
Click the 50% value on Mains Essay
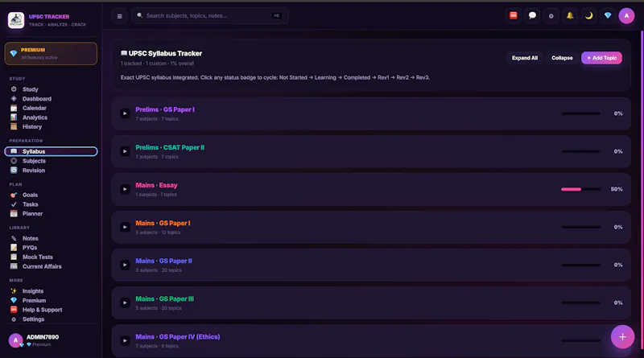pos(617,189)
